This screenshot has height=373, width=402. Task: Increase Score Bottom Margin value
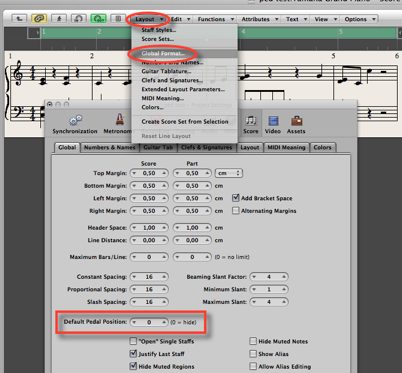pyautogui.click(x=164, y=186)
